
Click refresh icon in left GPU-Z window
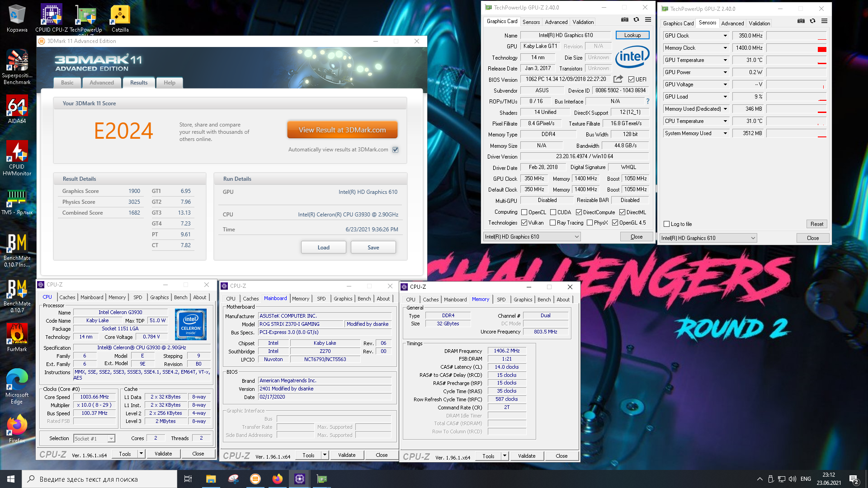[x=636, y=19]
